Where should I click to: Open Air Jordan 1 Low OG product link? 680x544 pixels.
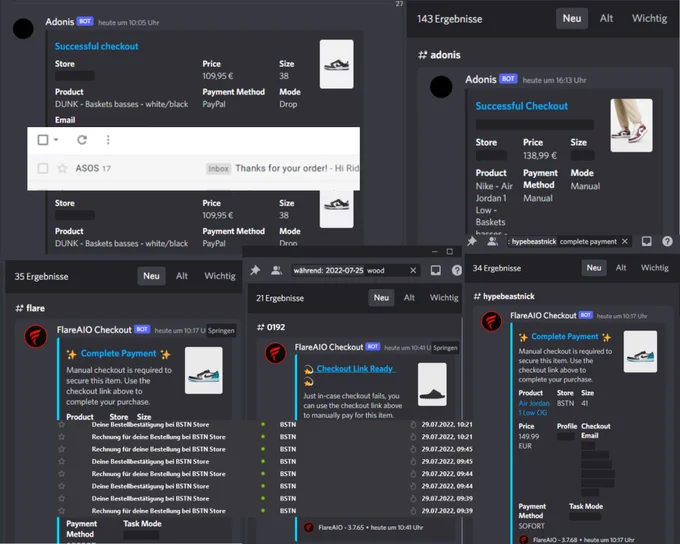coord(534,408)
